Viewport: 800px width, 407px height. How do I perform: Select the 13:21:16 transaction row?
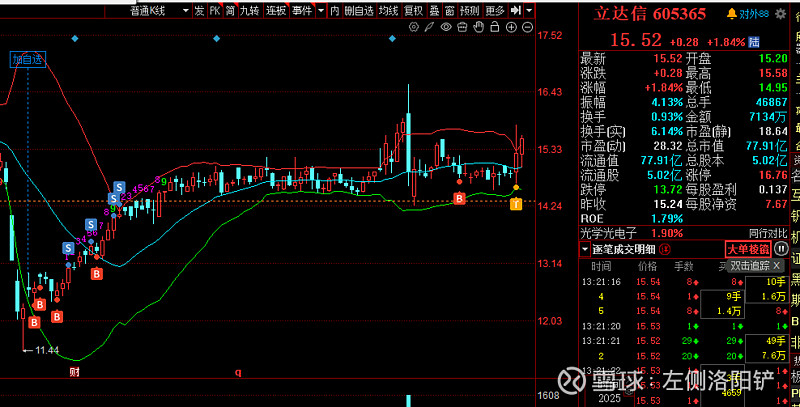(x=684, y=282)
